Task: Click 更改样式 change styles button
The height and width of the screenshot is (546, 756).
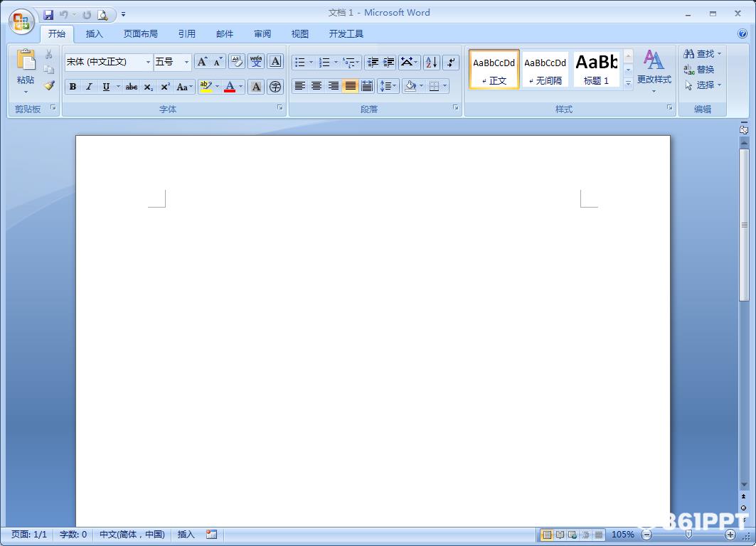Action: [x=654, y=71]
